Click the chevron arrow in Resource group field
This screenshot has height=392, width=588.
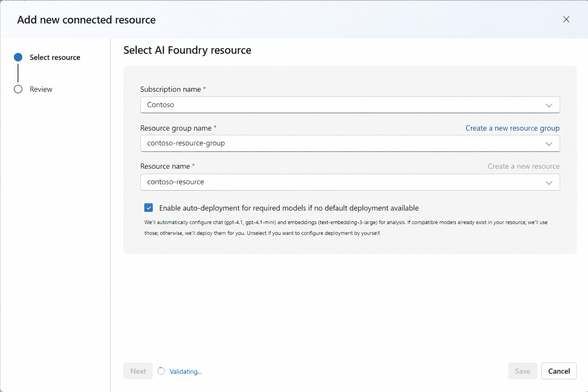click(549, 144)
